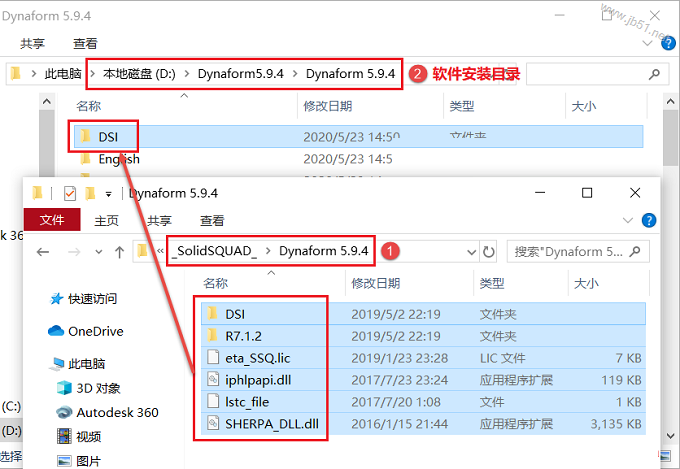Select 此电脑 breadcrumb in back window

[63, 74]
